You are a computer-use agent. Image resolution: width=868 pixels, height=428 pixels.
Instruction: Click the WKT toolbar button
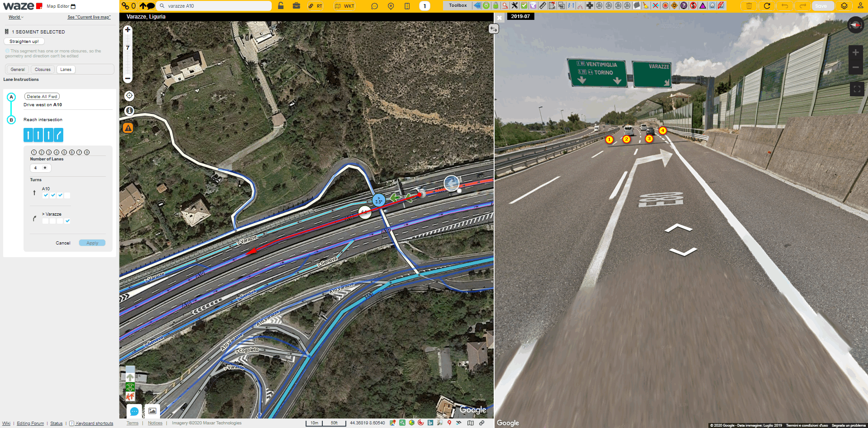click(344, 6)
